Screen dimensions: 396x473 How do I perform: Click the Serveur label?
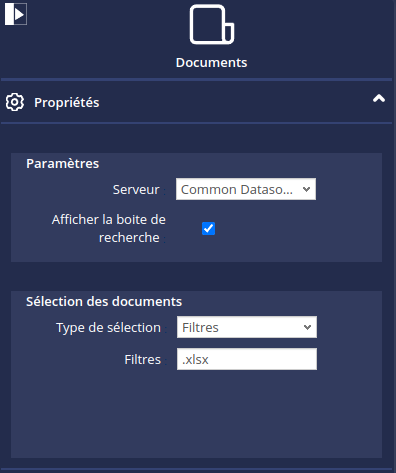click(136, 190)
